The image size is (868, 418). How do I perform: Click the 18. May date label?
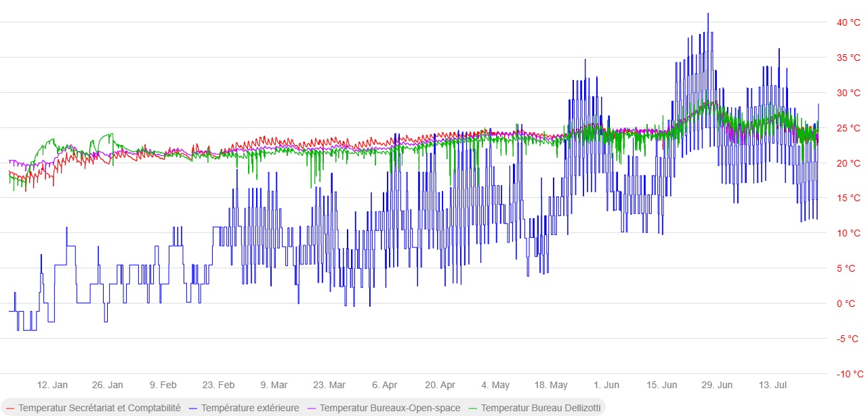click(552, 385)
